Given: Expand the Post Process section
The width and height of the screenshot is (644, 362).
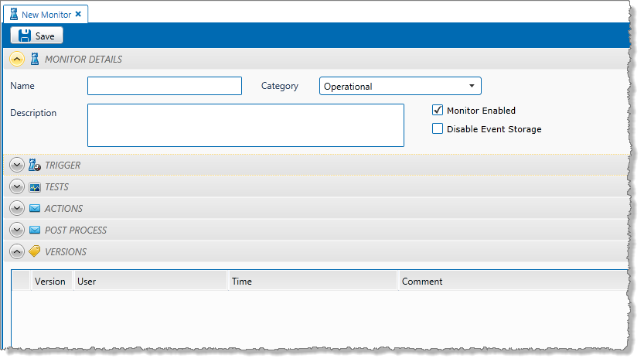Looking at the screenshot, I should tap(17, 230).
